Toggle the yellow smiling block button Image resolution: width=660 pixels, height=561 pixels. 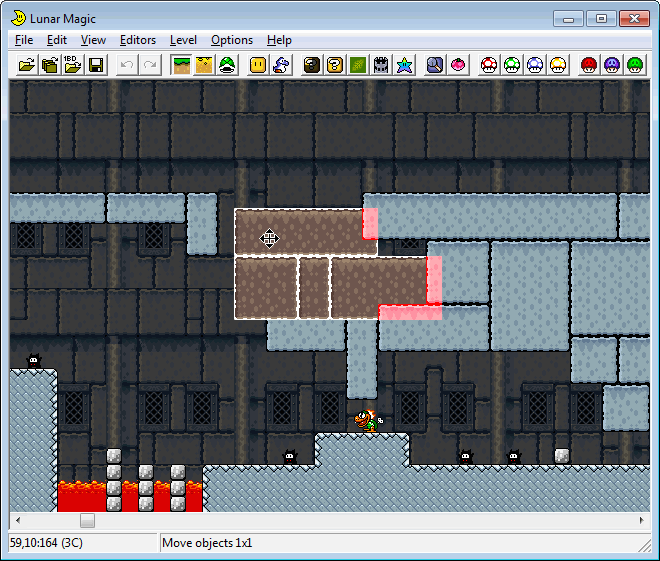point(258,65)
